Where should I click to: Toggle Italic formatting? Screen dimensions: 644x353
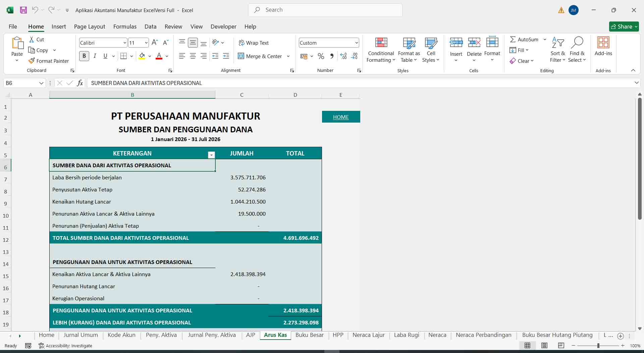point(95,56)
